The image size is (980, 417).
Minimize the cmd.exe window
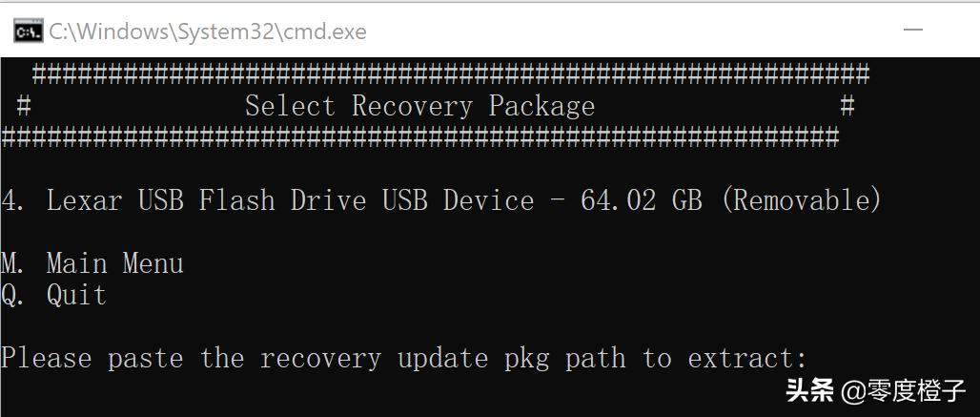pyautogui.click(x=913, y=30)
